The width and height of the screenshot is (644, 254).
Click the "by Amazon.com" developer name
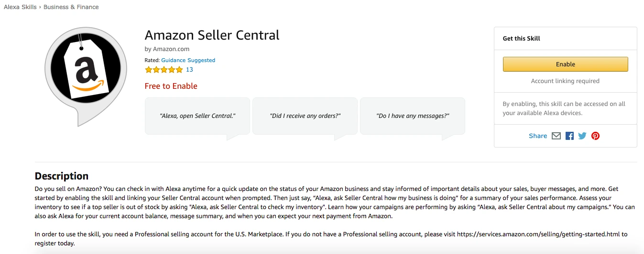167,49
